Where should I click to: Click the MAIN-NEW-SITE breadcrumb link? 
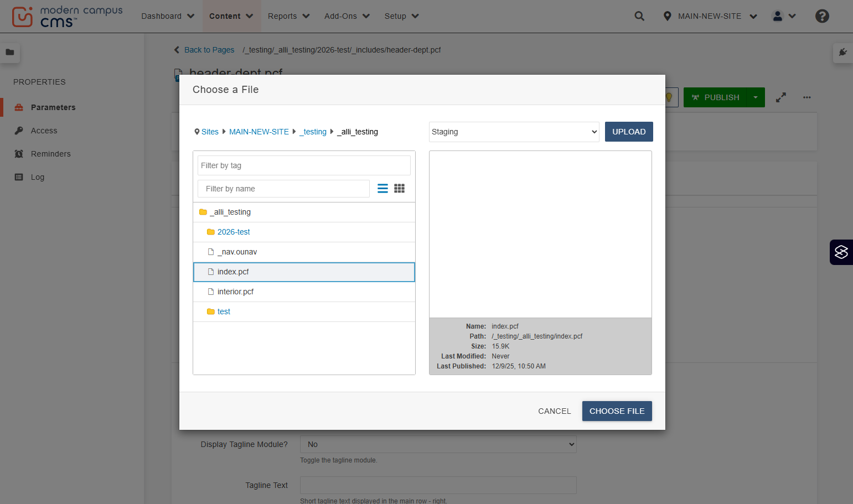(259, 132)
